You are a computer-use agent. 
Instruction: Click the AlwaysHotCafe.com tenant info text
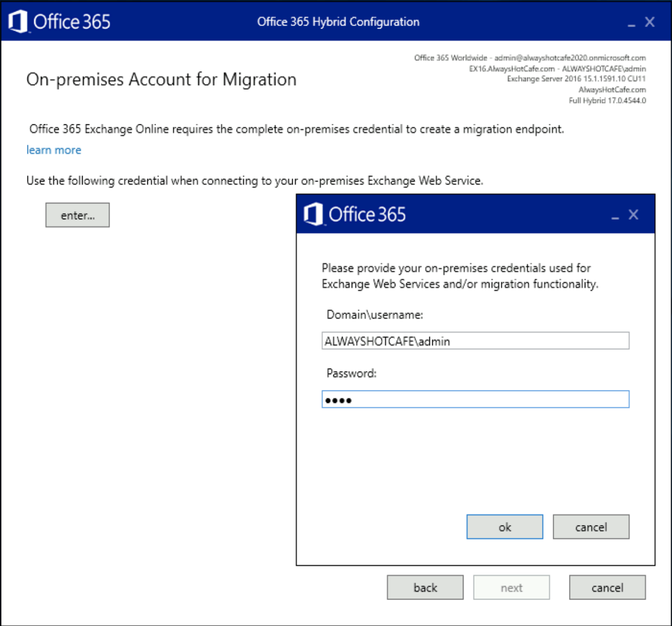(x=611, y=89)
